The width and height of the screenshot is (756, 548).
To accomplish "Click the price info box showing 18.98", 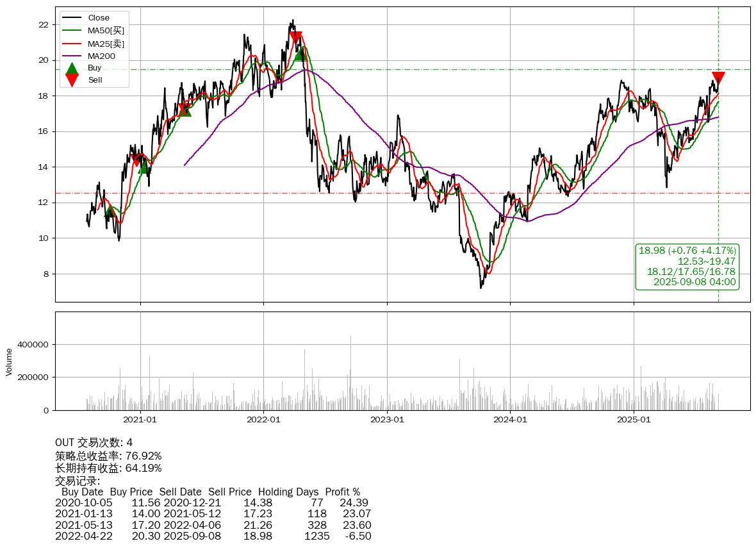I will click(x=687, y=266).
